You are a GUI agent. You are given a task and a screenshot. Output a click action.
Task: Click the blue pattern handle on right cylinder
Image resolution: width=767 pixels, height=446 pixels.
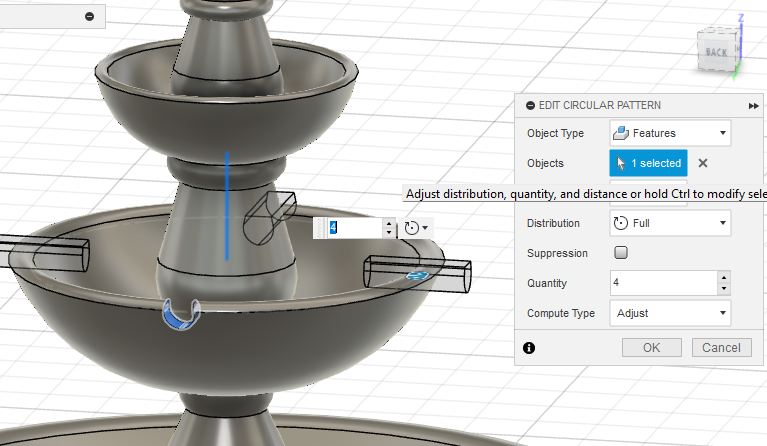coord(417,276)
